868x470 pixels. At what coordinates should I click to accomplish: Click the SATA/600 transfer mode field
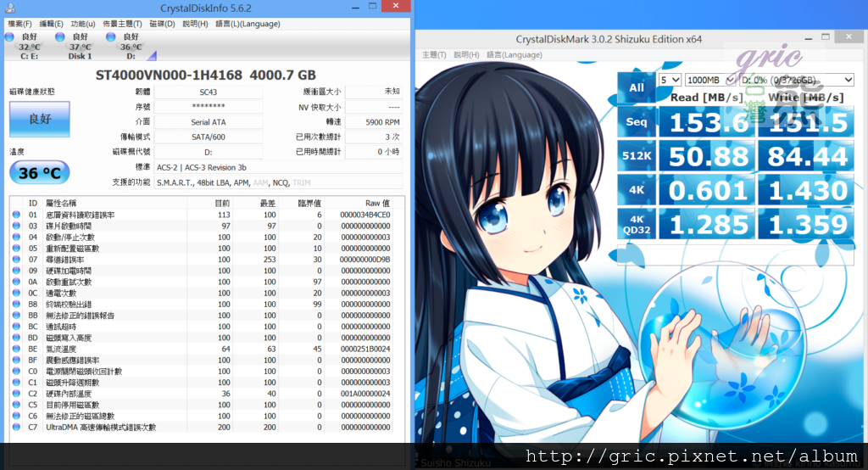209,137
